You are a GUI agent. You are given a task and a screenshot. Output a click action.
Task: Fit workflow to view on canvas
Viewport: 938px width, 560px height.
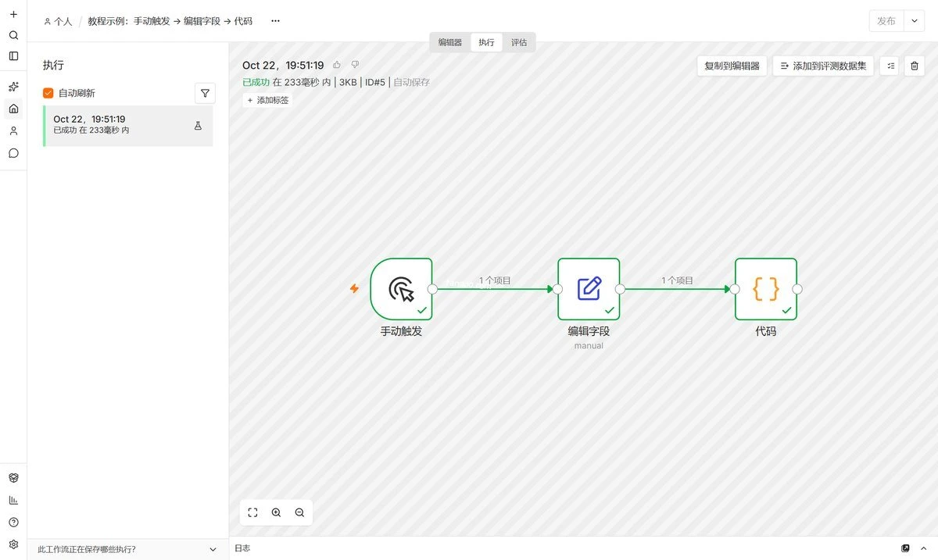click(252, 512)
